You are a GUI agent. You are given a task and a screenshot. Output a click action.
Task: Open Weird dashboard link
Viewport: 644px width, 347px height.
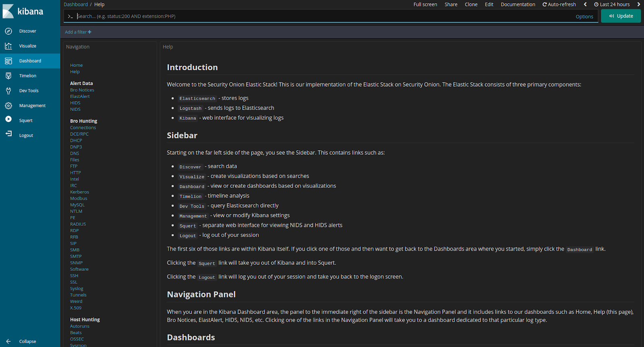pyautogui.click(x=76, y=302)
